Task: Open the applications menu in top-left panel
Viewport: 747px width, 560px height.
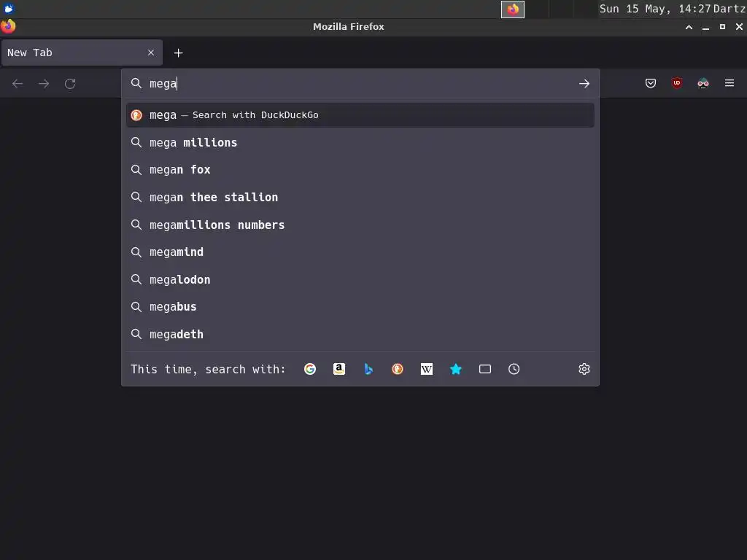Action: point(9,9)
